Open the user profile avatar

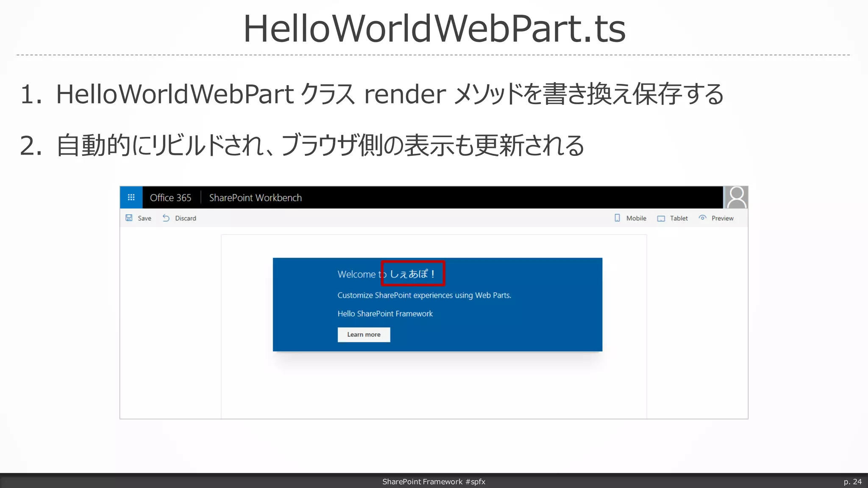click(x=736, y=197)
